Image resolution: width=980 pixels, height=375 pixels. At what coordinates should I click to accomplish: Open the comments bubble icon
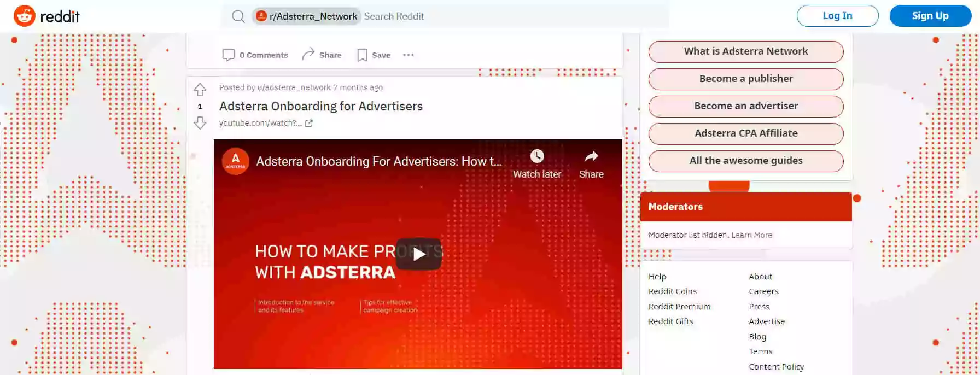point(229,55)
